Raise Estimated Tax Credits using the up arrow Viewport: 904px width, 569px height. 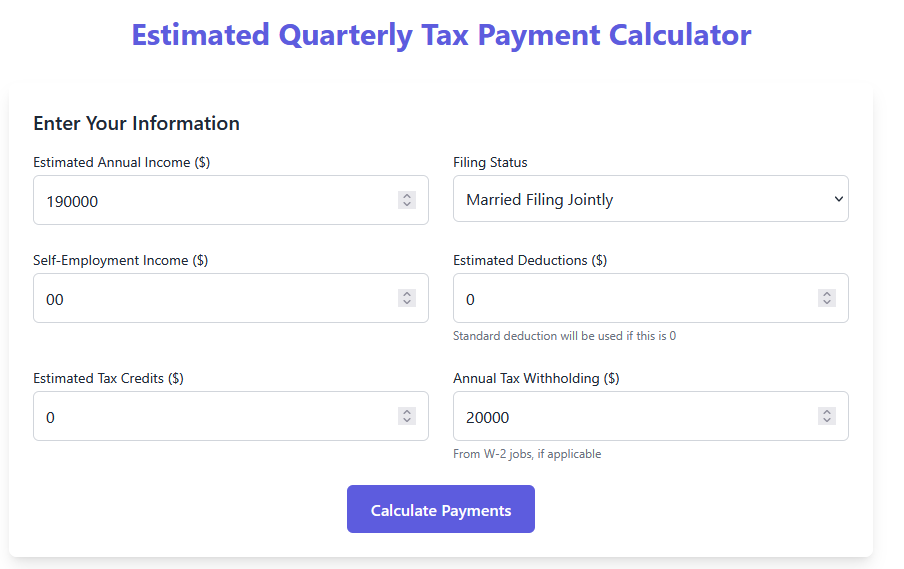point(407,412)
